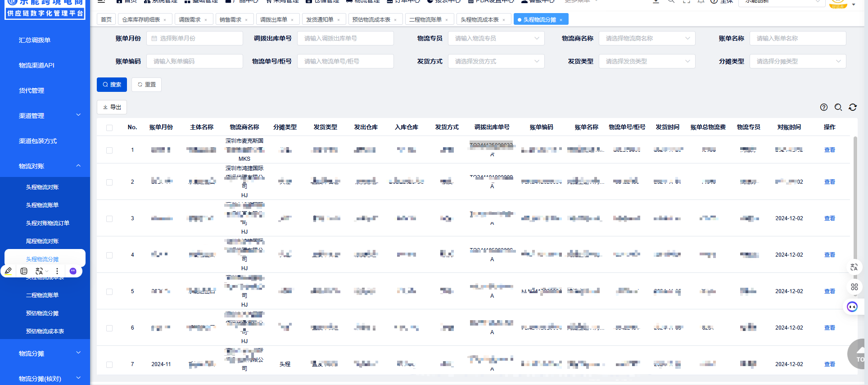The width and height of the screenshot is (868, 385).
Task: Click the 账单总物流费 column header
Action: point(708,127)
